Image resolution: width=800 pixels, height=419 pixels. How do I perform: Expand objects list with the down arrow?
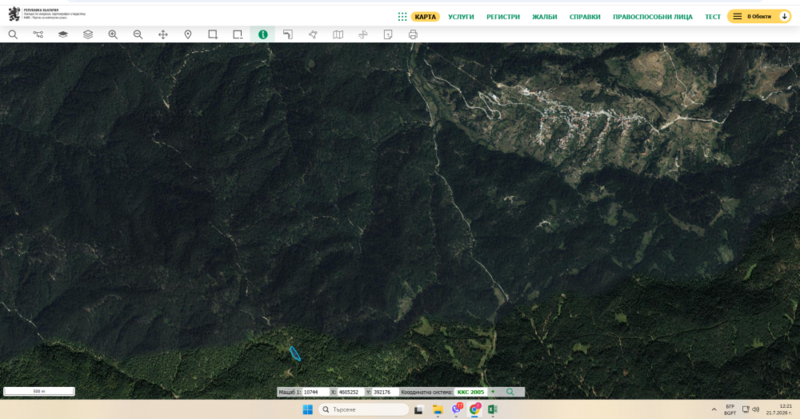(784, 17)
